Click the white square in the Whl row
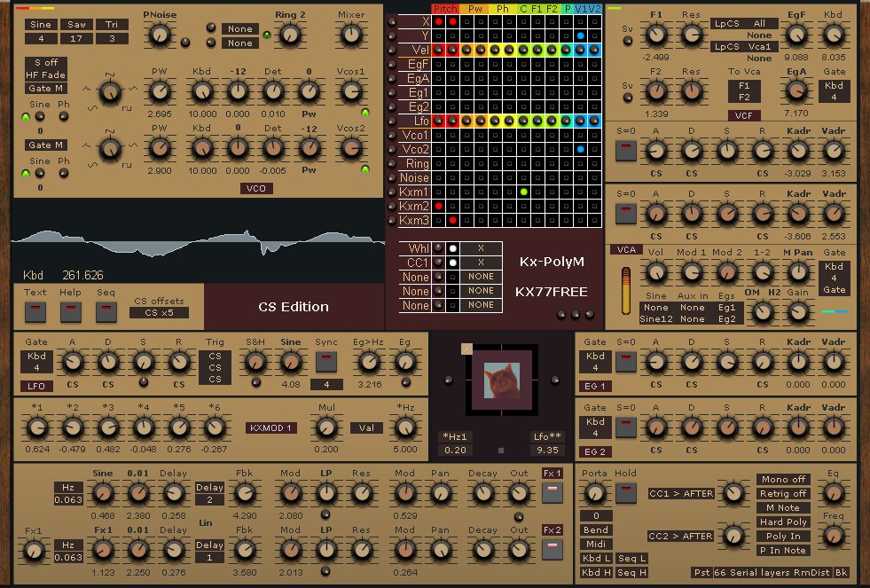 point(453,248)
